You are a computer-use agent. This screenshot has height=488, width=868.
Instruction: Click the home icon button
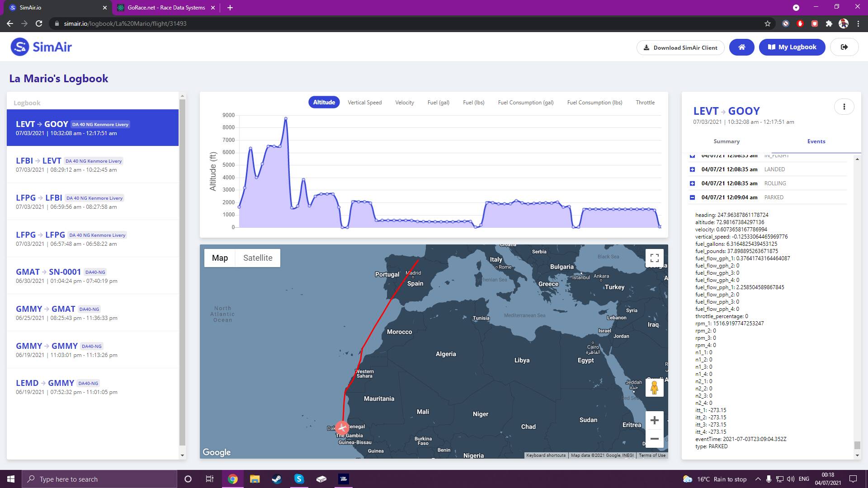tap(741, 47)
